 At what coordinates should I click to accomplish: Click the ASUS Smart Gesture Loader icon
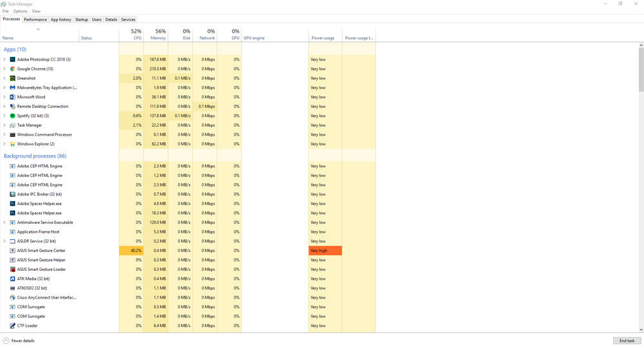coord(12,270)
